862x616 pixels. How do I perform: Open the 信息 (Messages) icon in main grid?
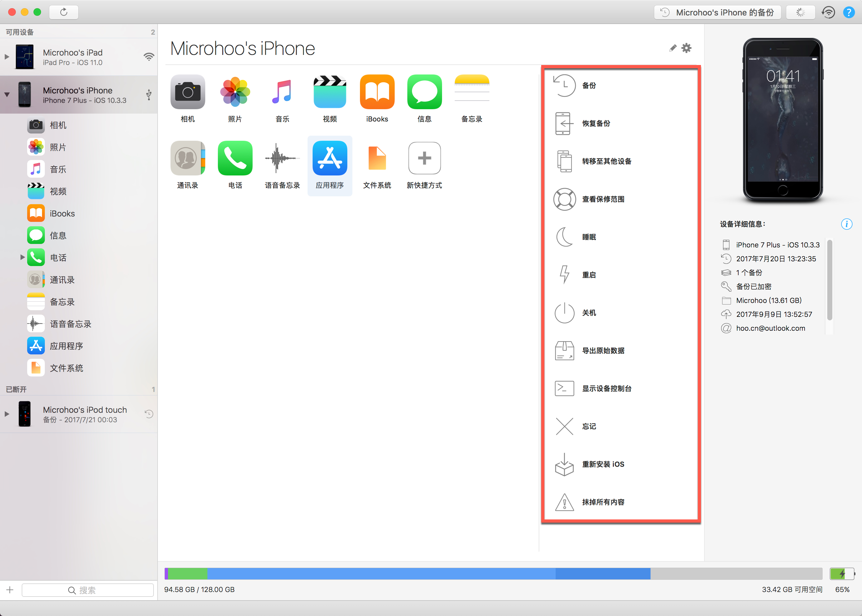pos(424,92)
